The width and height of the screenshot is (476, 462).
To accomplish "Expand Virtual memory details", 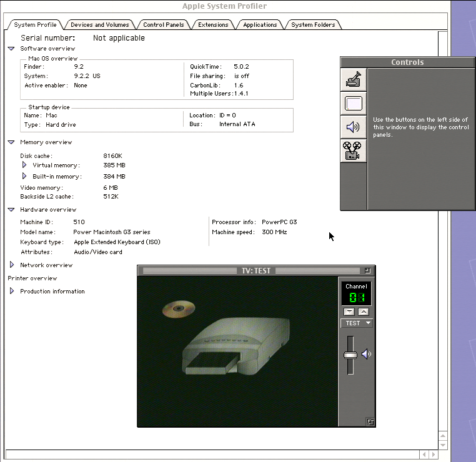I will [x=24, y=165].
